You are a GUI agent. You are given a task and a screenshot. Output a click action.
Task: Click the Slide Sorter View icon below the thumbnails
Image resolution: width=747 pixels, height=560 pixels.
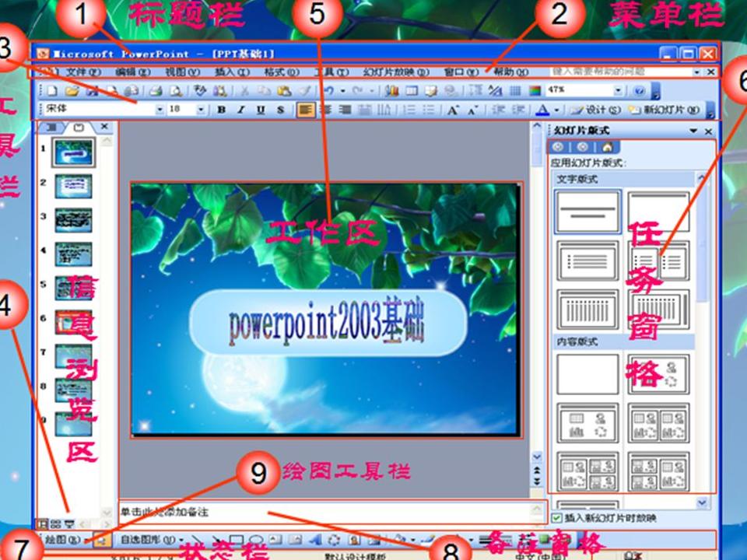point(56,524)
